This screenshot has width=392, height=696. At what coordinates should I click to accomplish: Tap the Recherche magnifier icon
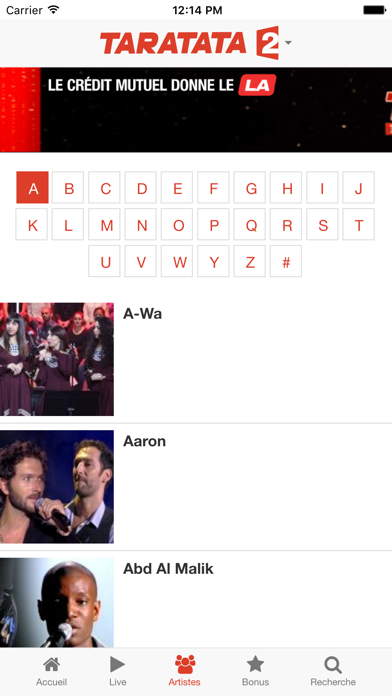tap(333, 665)
